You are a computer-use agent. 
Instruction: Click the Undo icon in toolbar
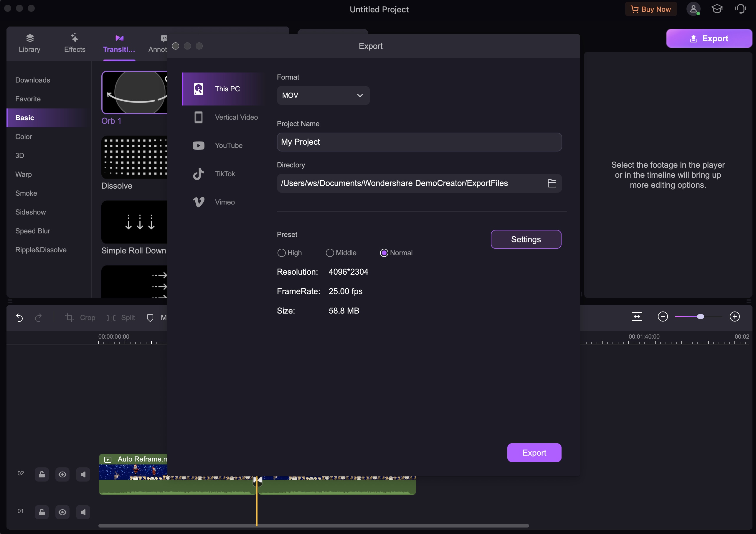pyautogui.click(x=19, y=317)
